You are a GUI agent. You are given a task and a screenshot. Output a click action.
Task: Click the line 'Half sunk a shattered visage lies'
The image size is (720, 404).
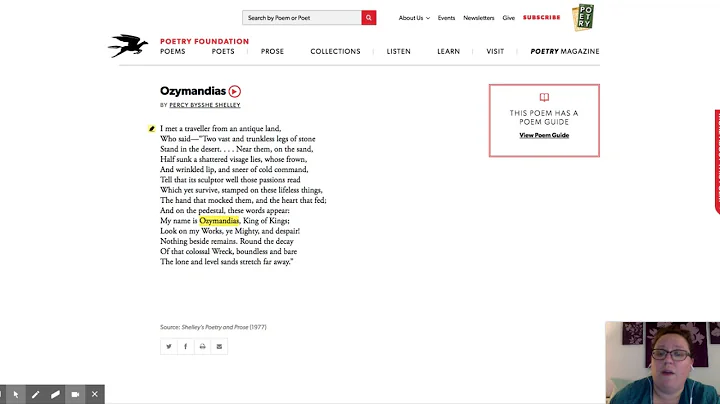233,159
